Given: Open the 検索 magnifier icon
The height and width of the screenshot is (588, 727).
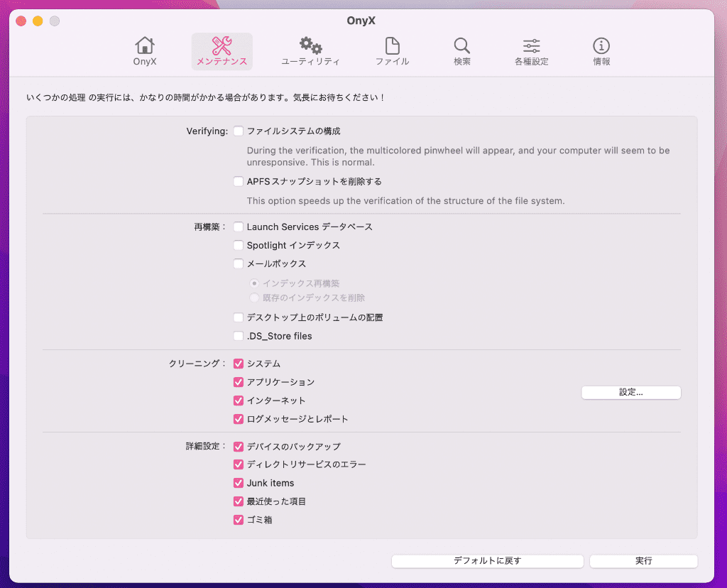Looking at the screenshot, I should coord(461,51).
